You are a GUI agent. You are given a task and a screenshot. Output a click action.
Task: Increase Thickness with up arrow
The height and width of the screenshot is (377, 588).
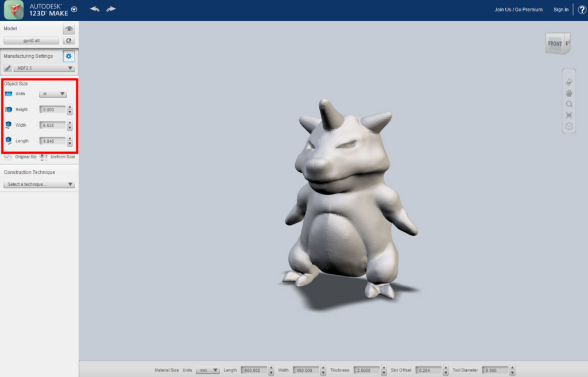point(384,368)
